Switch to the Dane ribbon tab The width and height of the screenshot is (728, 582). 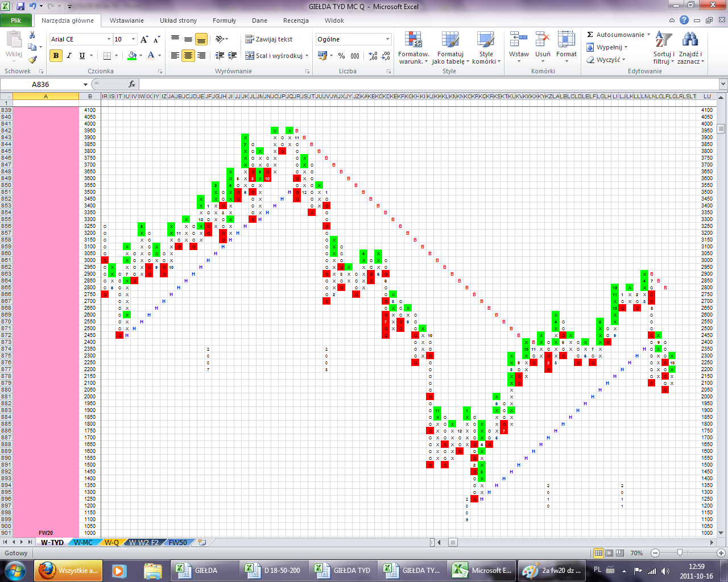tap(259, 20)
